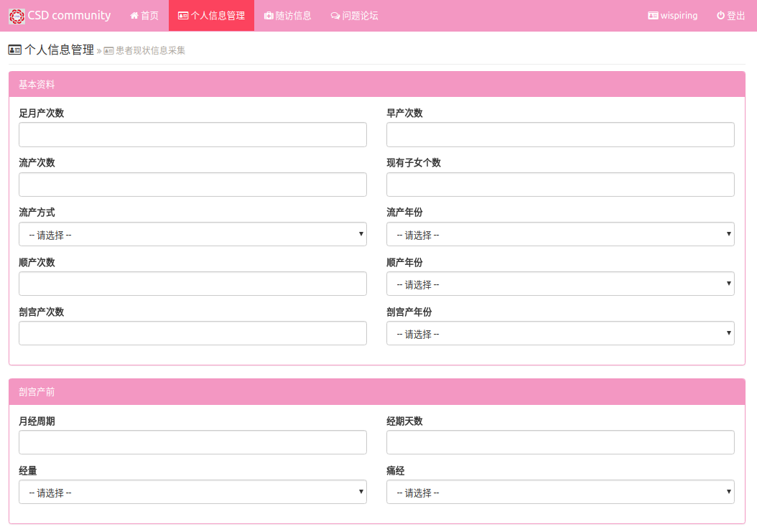Open the 流产年份 dropdown
The width and height of the screenshot is (757, 532).
click(x=560, y=234)
